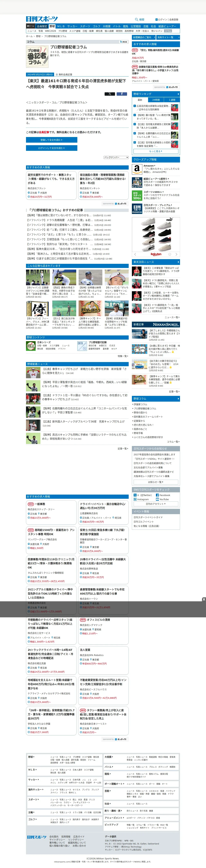Expand the 楽天注目ニュース header arrow
This screenshot has height=868, width=206.
pyautogui.click(x=178, y=262)
